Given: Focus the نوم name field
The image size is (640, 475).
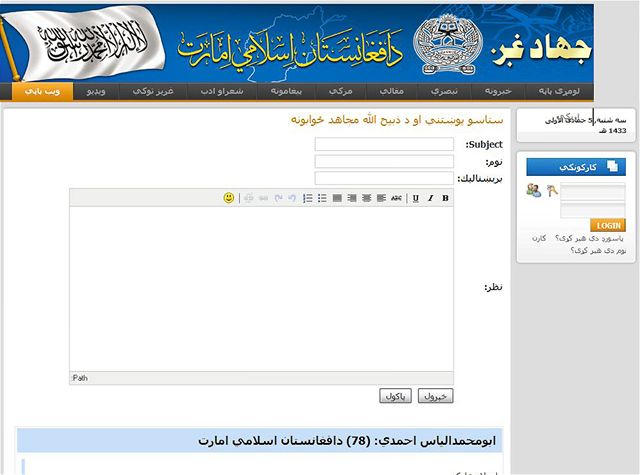Looking at the screenshot, I should pos(384,161).
